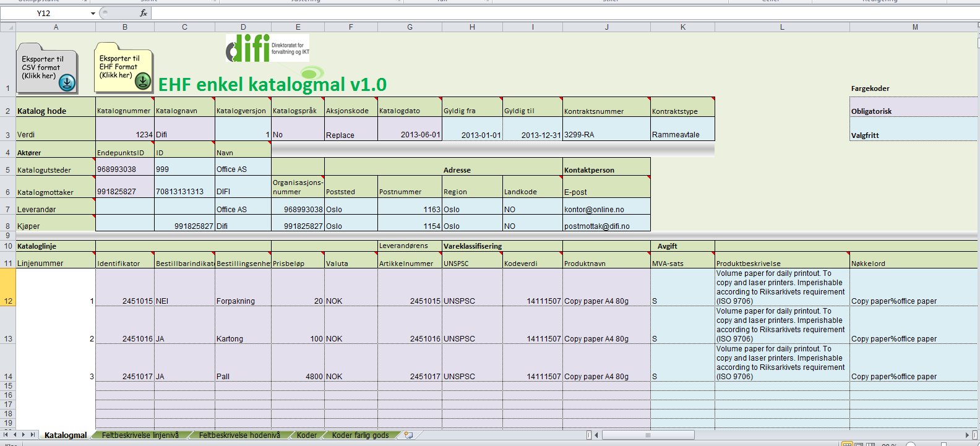Select Bestillingsenhet cell Forpakning

(x=243, y=287)
